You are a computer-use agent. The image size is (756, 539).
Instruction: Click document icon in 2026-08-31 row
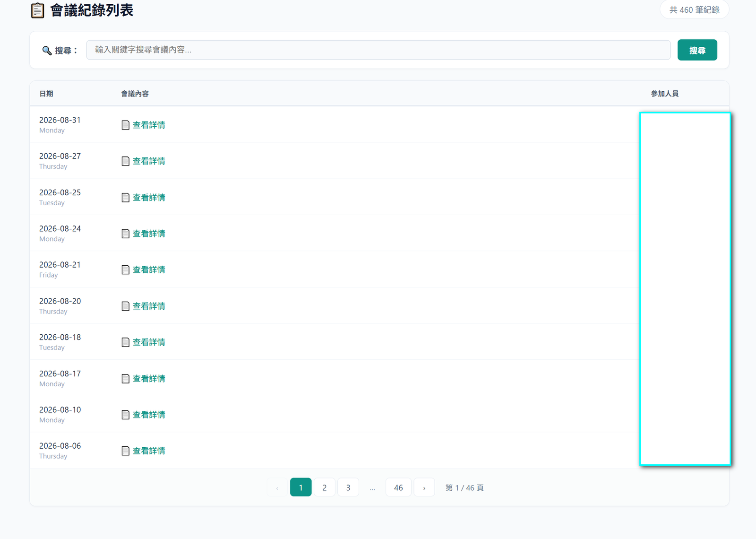pyautogui.click(x=125, y=125)
